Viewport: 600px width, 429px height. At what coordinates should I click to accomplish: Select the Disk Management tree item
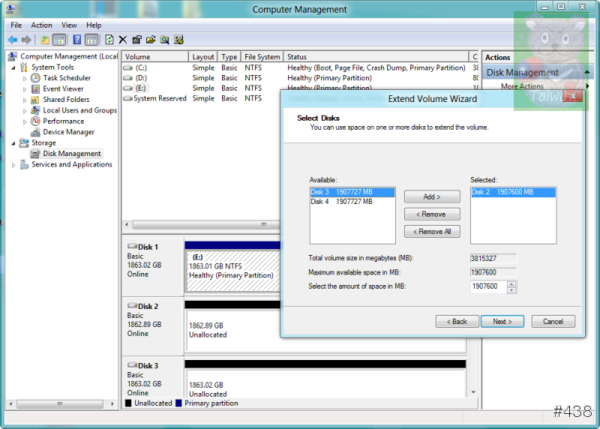72,154
